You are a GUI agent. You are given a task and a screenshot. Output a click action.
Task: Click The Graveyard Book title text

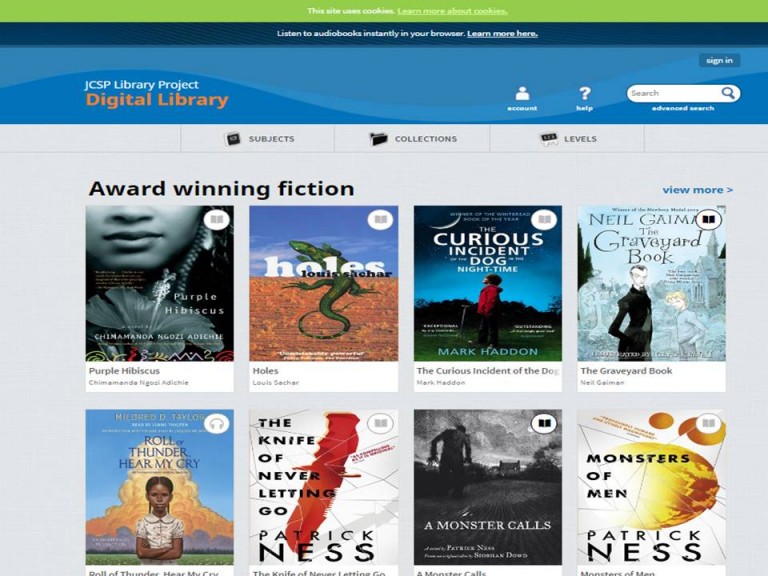(x=626, y=371)
